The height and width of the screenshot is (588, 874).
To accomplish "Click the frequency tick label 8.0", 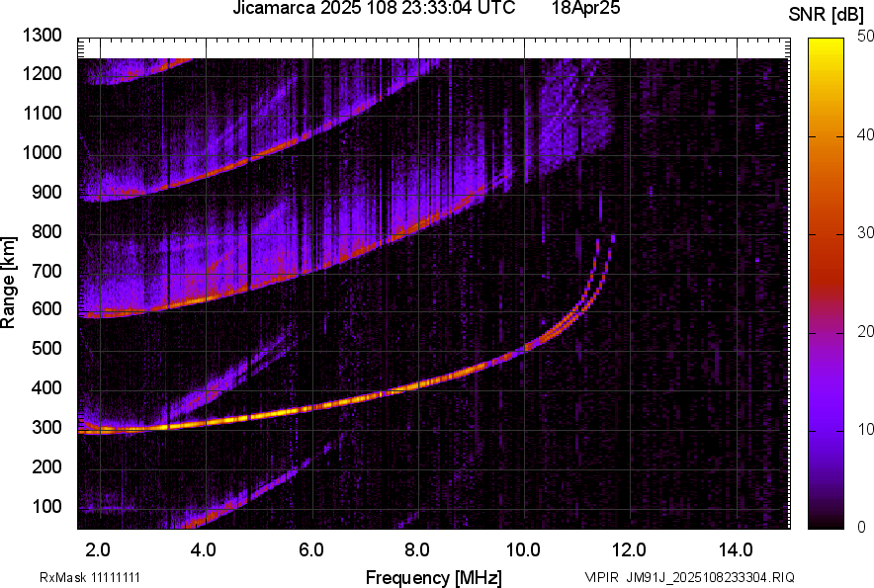I will pyautogui.click(x=417, y=550).
